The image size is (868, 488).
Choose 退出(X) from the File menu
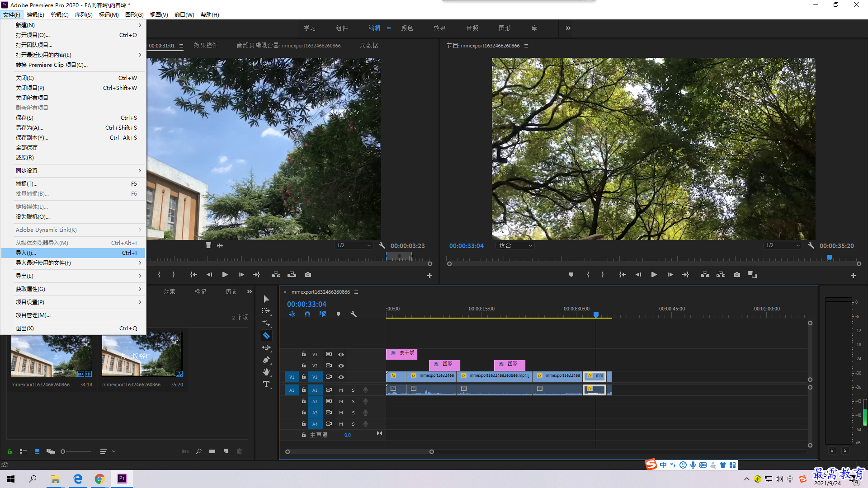pyautogui.click(x=73, y=328)
